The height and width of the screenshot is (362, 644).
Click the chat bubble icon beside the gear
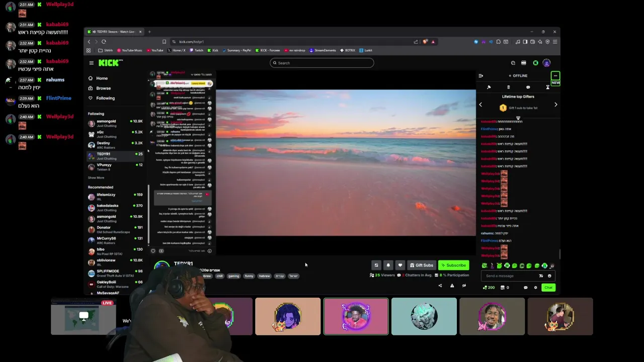click(x=526, y=288)
